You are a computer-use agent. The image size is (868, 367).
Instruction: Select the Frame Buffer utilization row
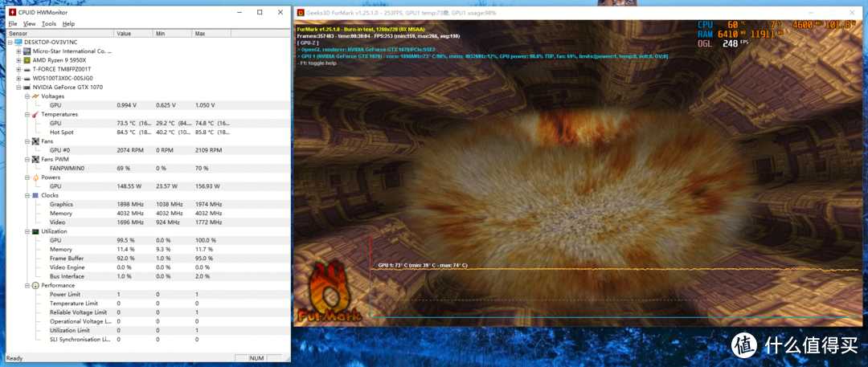click(67, 259)
